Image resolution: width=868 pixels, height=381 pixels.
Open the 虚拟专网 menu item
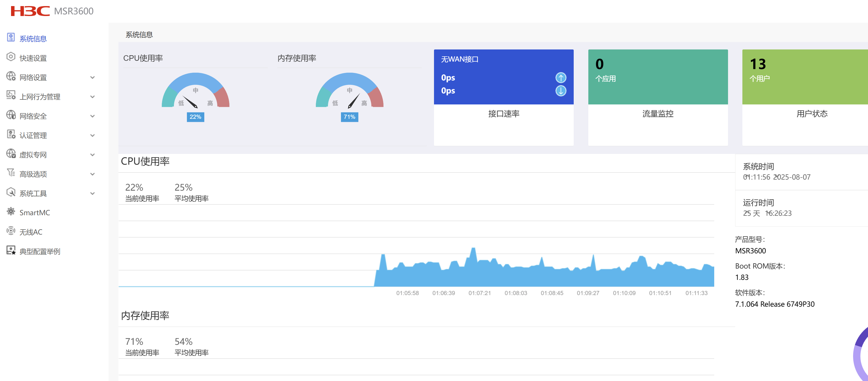[33, 155]
